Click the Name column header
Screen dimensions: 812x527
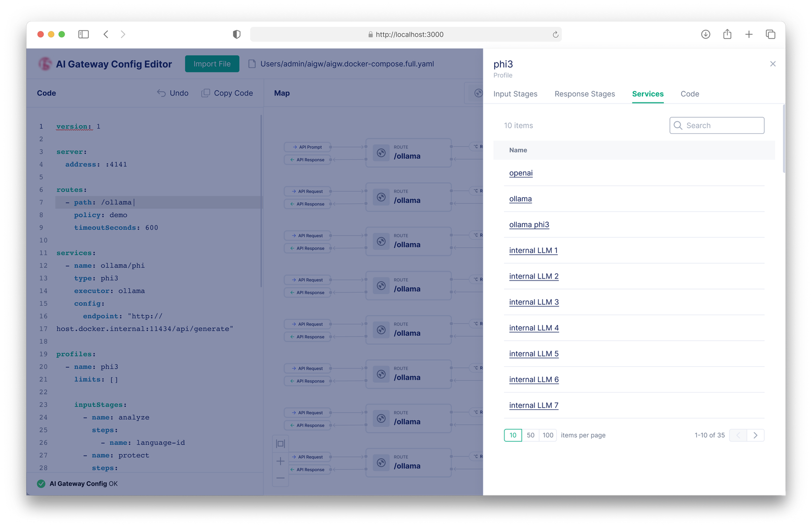[x=518, y=150]
